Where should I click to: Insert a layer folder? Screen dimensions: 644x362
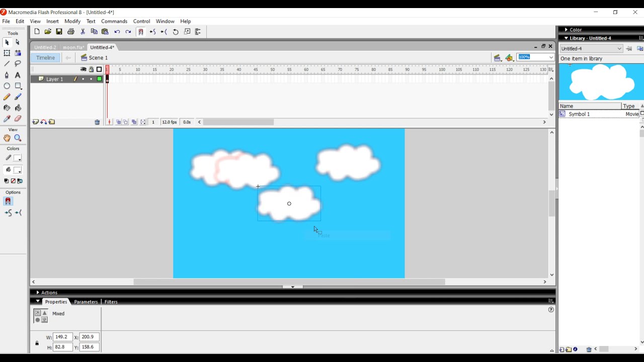coord(52,122)
